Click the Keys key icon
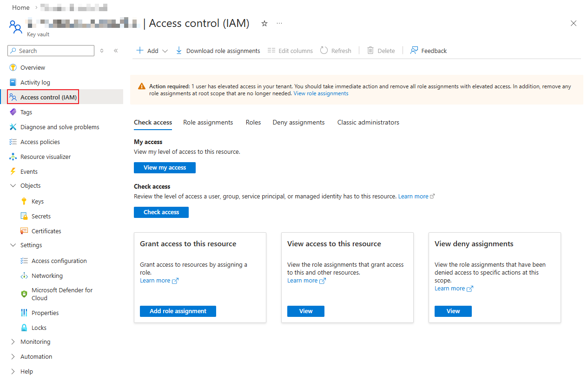The image size is (588, 381). tap(24, 201)
